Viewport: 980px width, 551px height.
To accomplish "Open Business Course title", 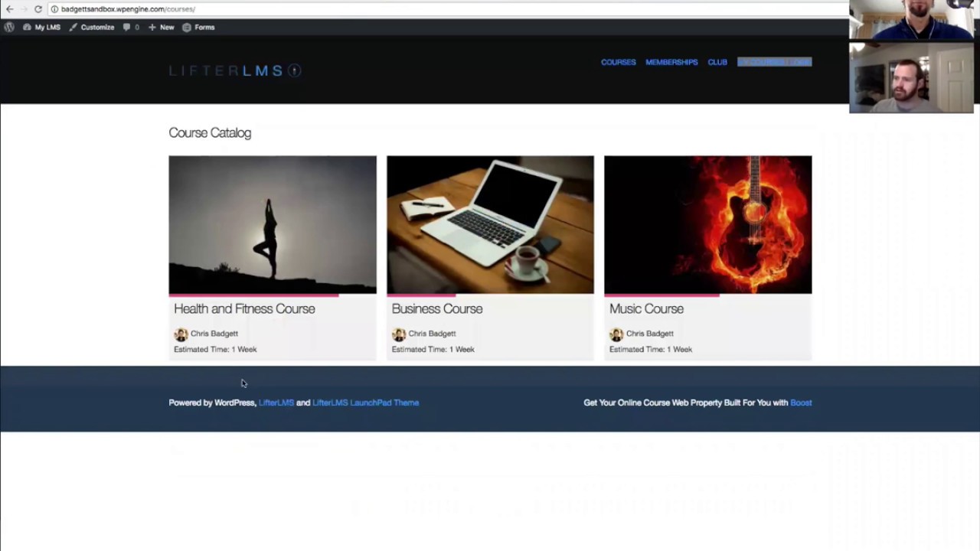I will 437,308.
